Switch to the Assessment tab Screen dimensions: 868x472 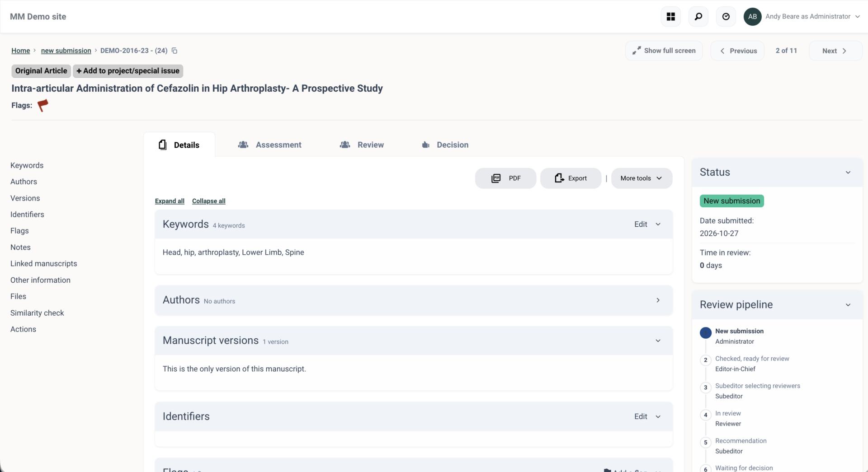[269, 145]
